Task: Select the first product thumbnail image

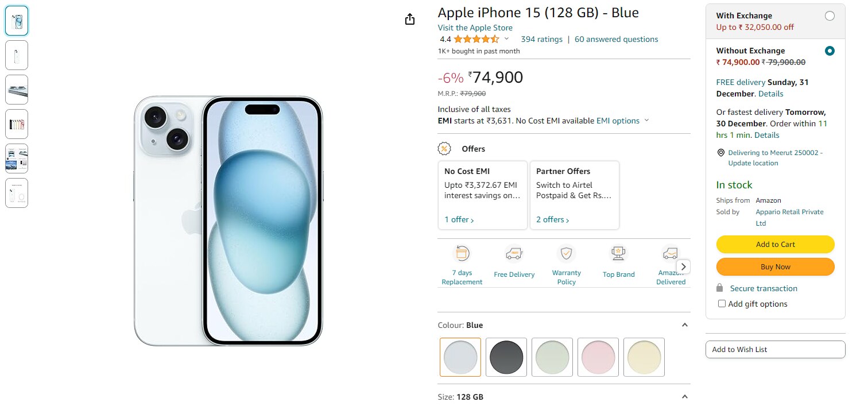Action: click(x=17, y=21)
